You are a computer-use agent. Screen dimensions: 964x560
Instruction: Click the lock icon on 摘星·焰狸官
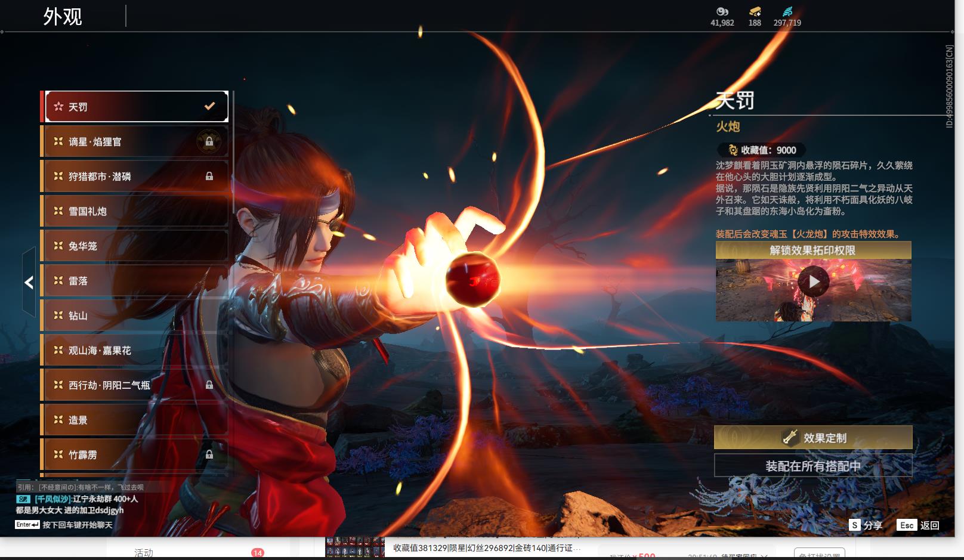coord(209,141)
